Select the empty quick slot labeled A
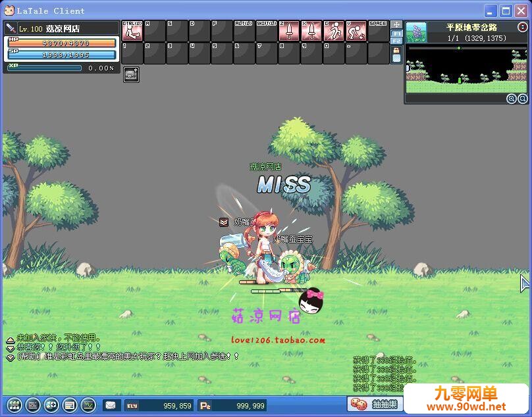Screen dimensions: 532x417 click(x=155, y=31)
